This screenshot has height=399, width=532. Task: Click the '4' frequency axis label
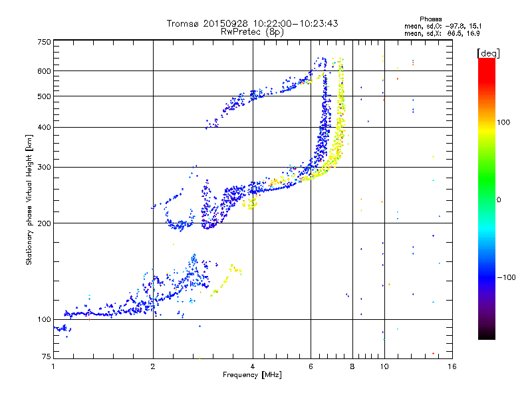[x=253, y=366]
